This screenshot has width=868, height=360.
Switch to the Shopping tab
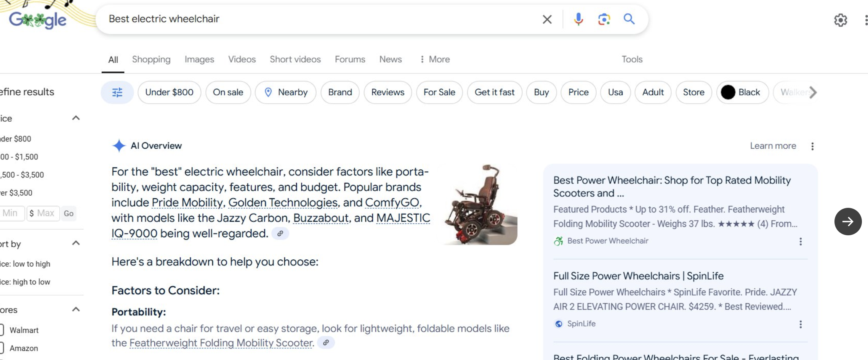[151, 59]
